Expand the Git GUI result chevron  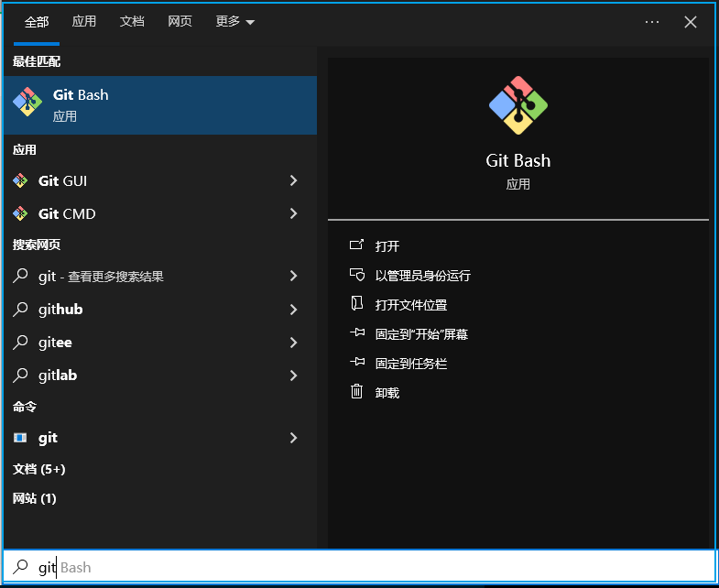click(293, 180)
